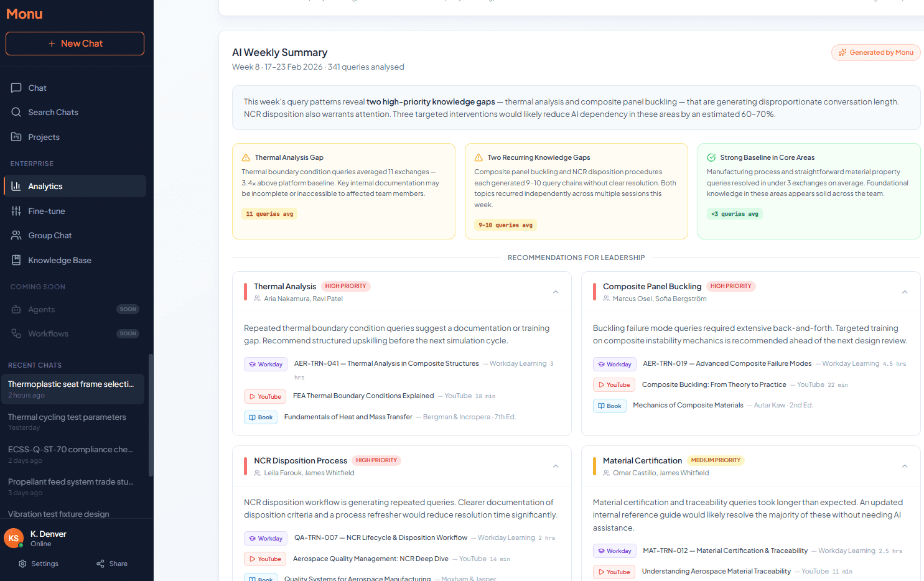Open Thermal cycling test parameters chat
Screen dimensions: 924x581
pos(73,422)
